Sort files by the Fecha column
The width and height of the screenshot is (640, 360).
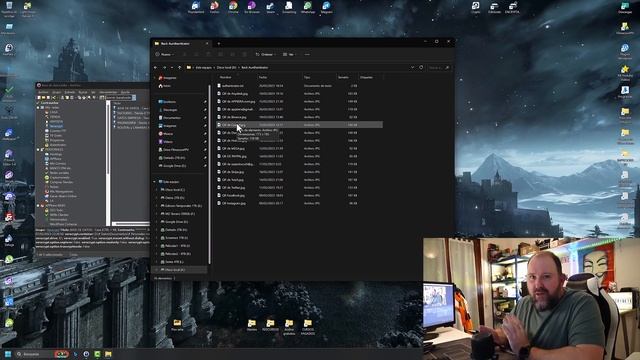[x=263, y=77]
